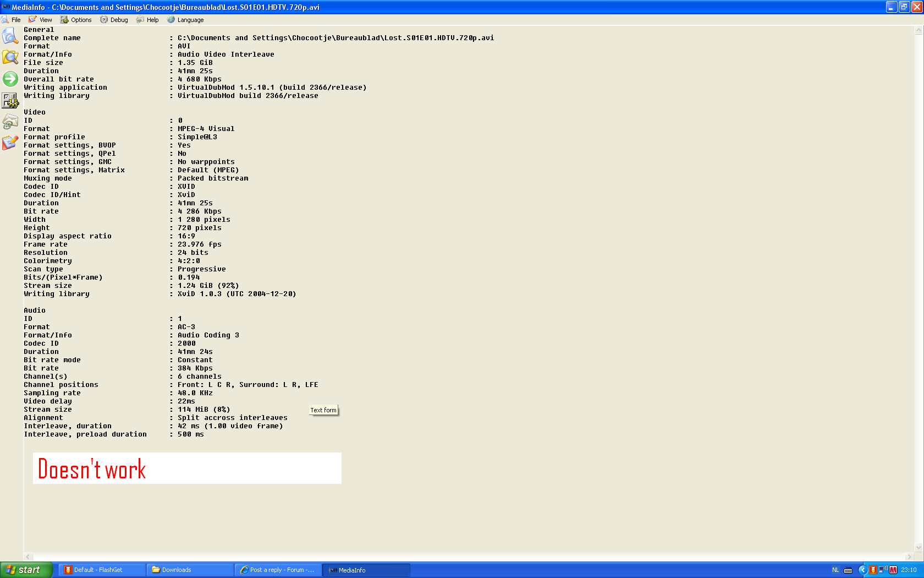Click 'AC-3' audio format value
The image size is (924, 578).
[x=186, y=327]
